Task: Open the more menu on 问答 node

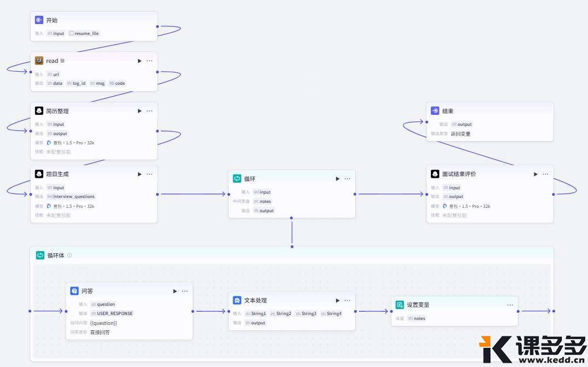Action: tap(185, 291)
